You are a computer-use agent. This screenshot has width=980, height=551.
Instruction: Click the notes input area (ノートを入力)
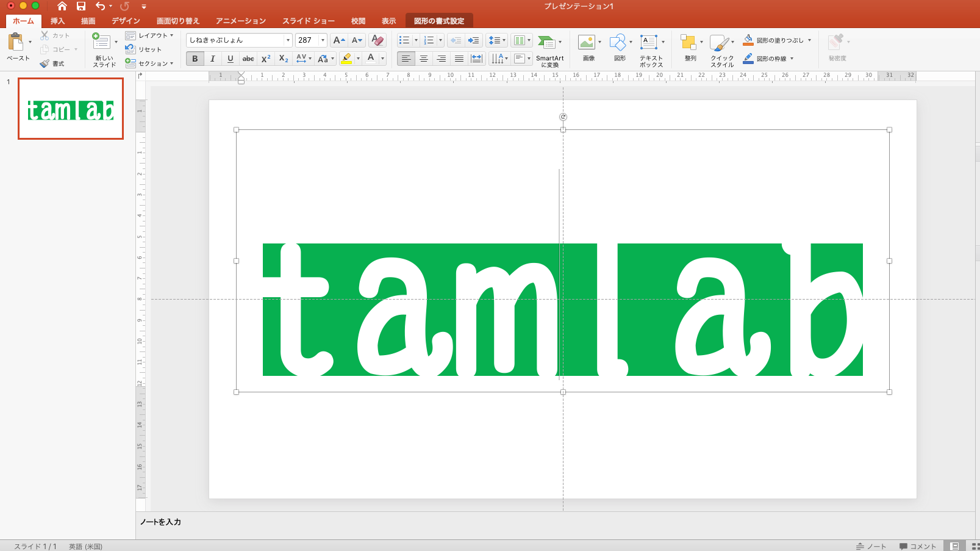(x=161, y=522)
